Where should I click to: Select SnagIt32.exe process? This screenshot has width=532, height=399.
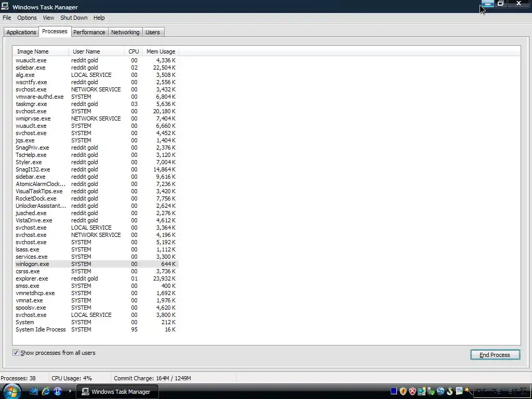point(96,169)
